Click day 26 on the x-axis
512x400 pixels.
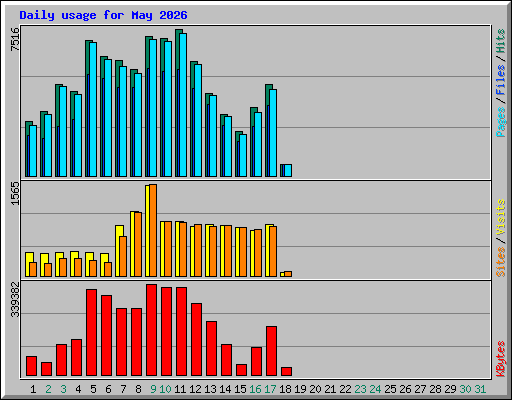405,389
